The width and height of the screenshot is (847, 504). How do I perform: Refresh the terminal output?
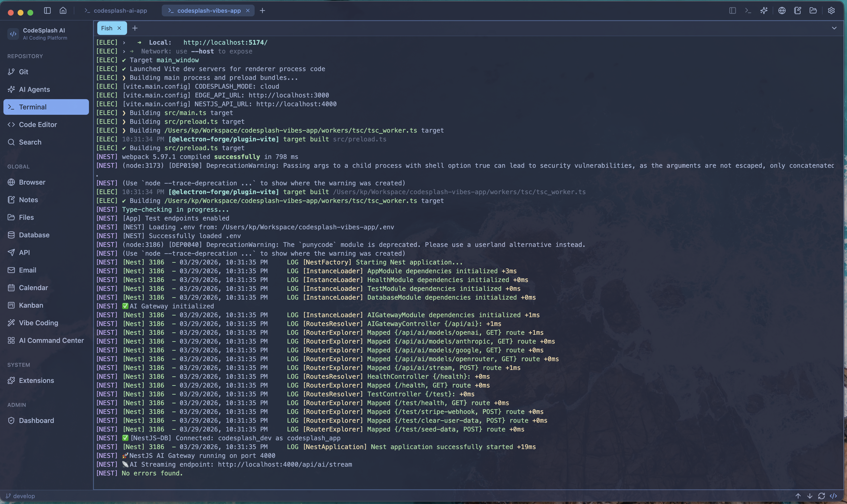click(x=822, y=496)
